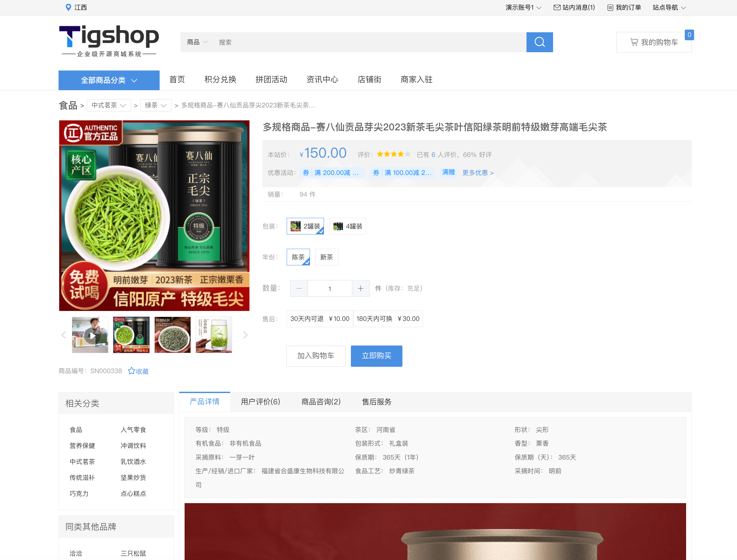Open 人气零食 in related categories
Screen dimensions: 737x560
(x=133, y=430)
